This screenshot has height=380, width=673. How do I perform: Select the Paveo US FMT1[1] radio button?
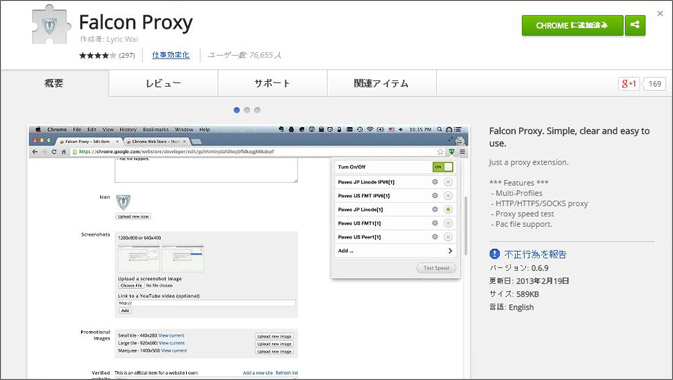click(448, 223)
